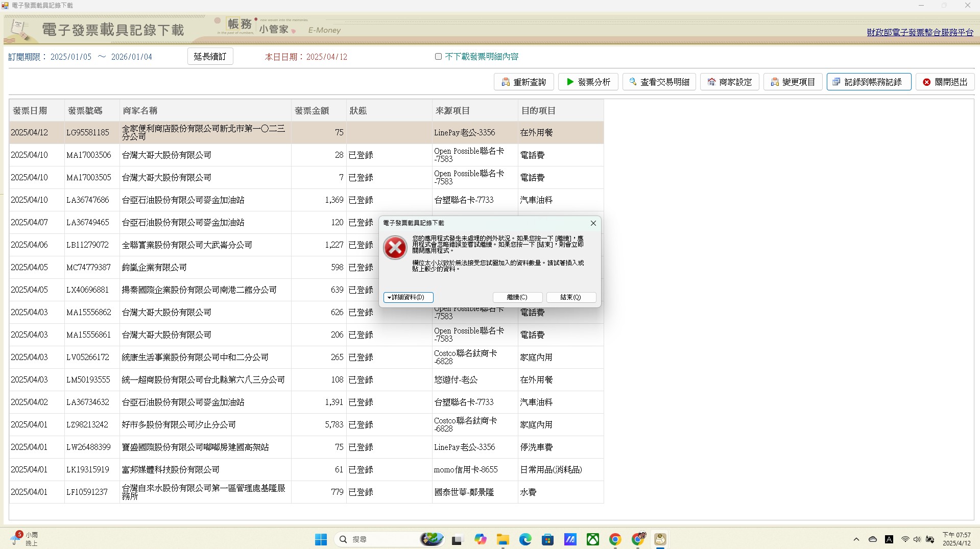Switch to Google Chrome on taskbar
This screenshot has width=980, height=549.
click(x=615, y=539)
